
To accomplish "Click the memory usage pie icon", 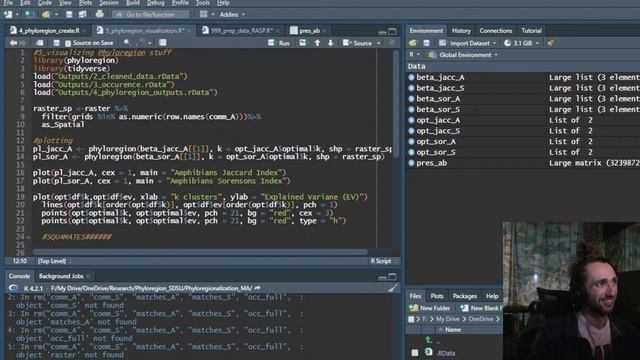I will click(508, 43).
